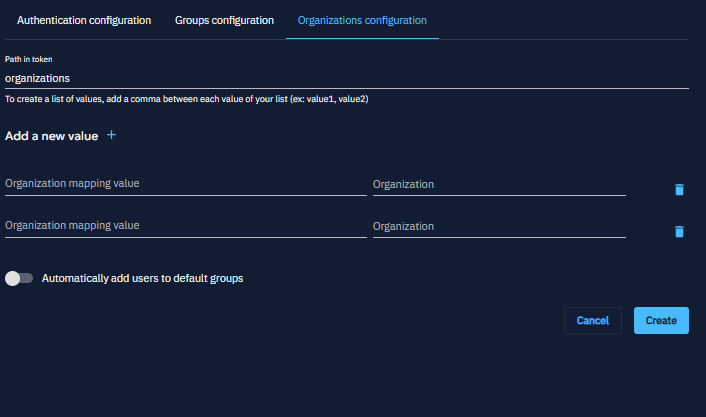Delete the first organization mapping row

(679, 190)
